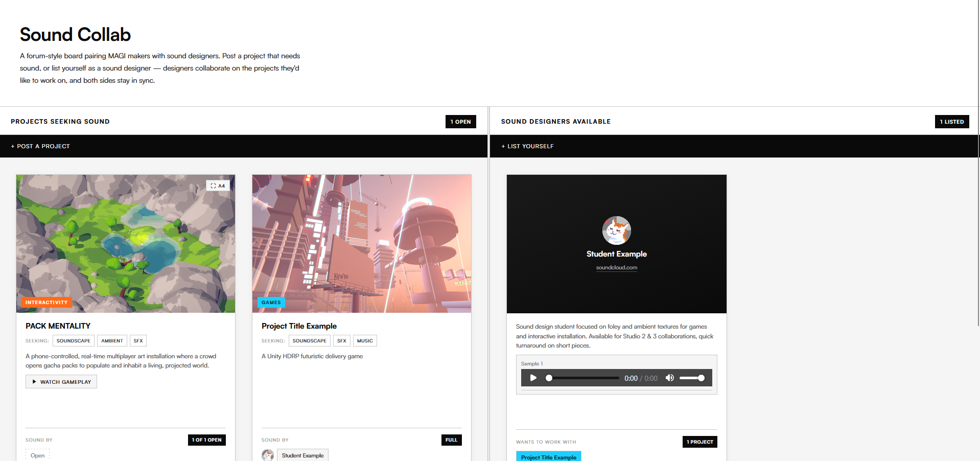This screenshot has width=980, height=461.
Task: Play the Sample 1 audio clip
Action: tap(533, 378)
